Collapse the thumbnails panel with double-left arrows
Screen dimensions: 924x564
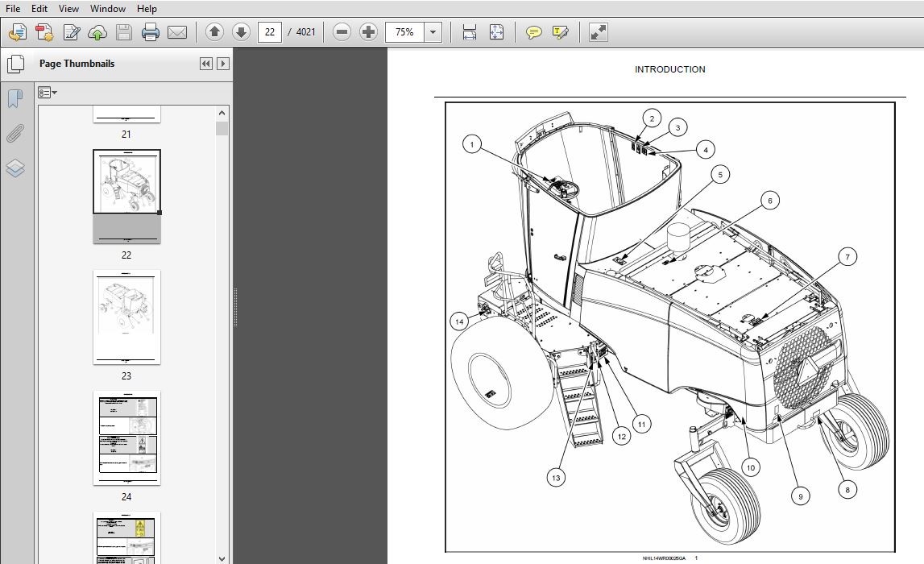pyautogui.click(x=205, y=64)
